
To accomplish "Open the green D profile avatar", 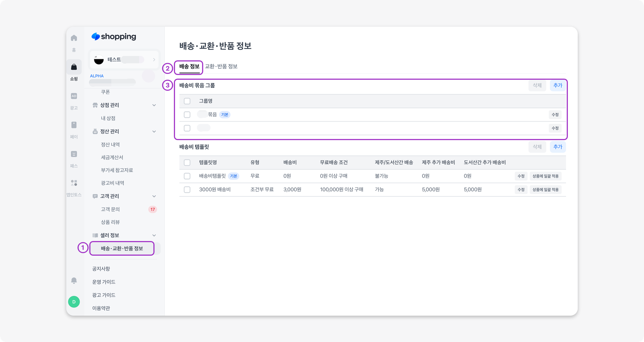I will pyautogui.click(x=74, y=302).
